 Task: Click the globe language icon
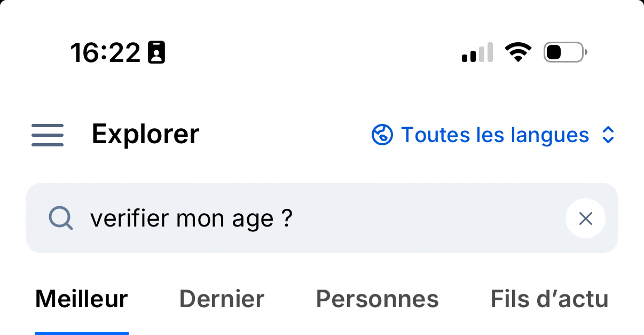[x=382, y=135]
